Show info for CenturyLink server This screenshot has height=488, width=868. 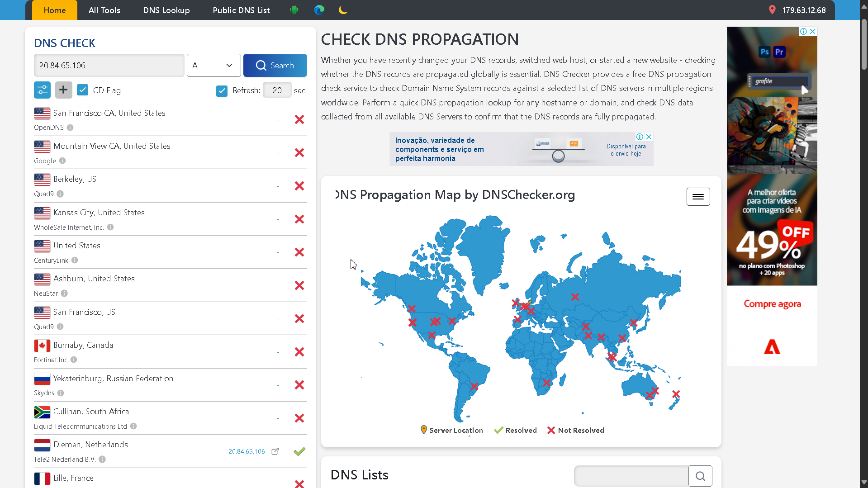[x=75, y=260]
